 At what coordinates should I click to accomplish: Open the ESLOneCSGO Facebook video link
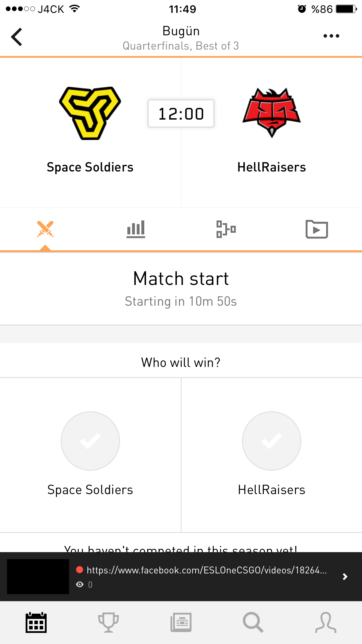point(207,570)
